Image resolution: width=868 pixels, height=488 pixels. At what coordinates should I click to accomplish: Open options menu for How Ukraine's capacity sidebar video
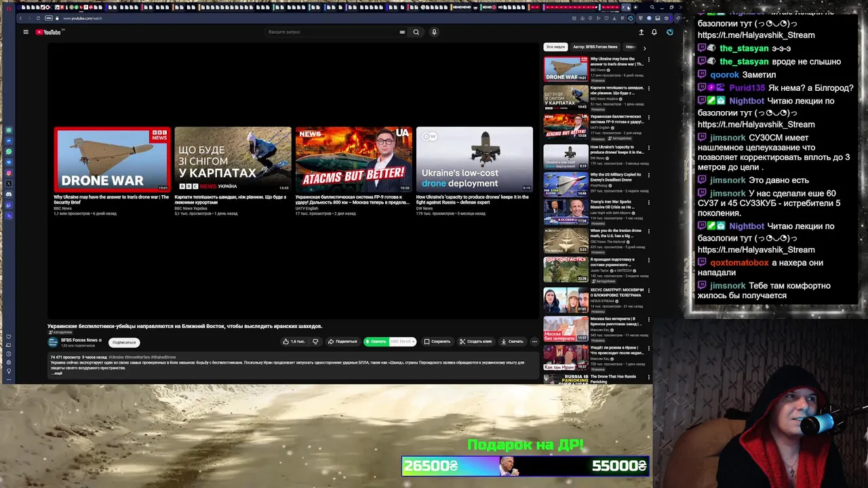pyautogui.click(x=648, y=146)
